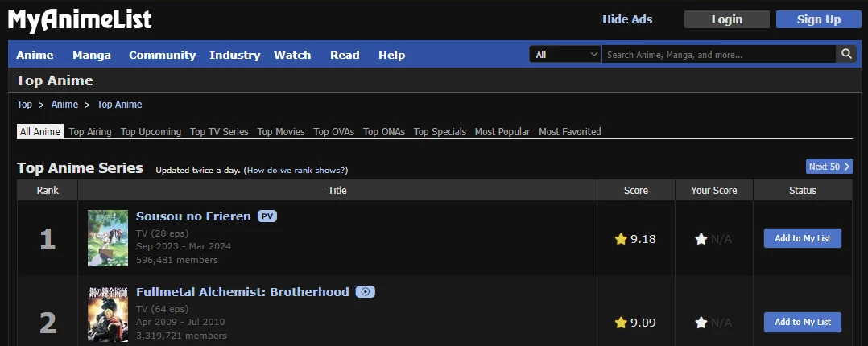The width and height of the screenshot is (868, 346).
Task: Click the Login button
Action: point(727,19)
